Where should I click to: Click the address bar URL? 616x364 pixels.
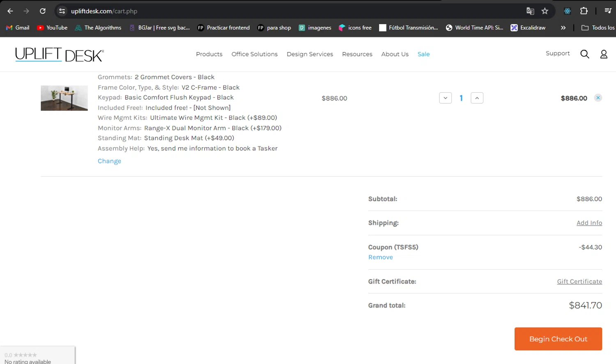click(x=104, y=11)
